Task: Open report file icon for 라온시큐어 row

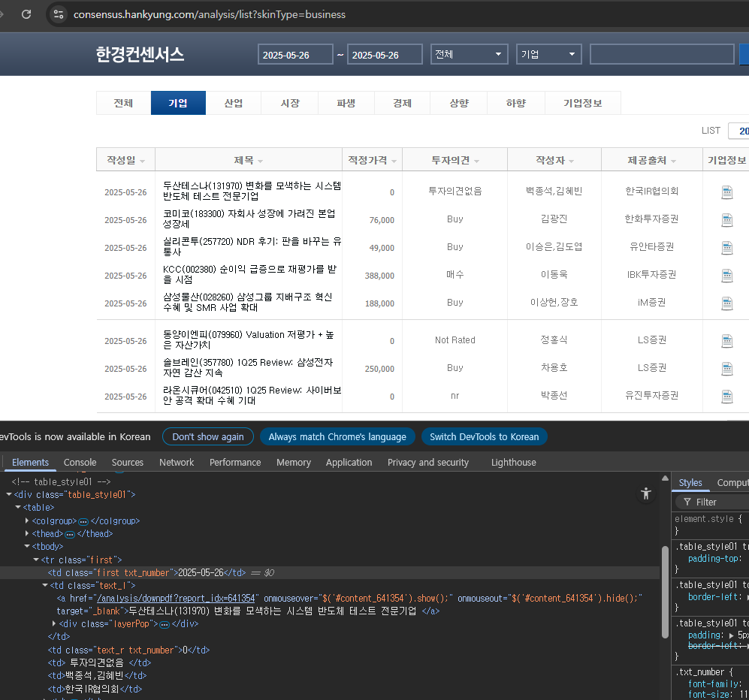Action: 726,396
